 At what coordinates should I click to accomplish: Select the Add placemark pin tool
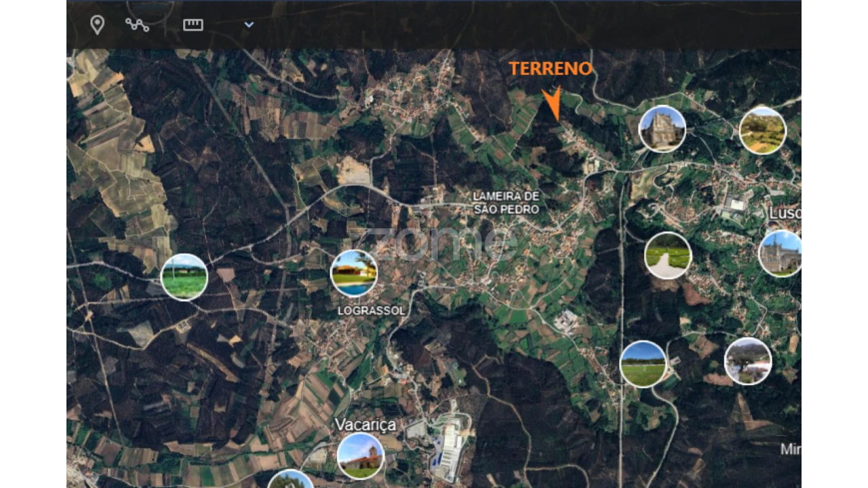[98, 25]
